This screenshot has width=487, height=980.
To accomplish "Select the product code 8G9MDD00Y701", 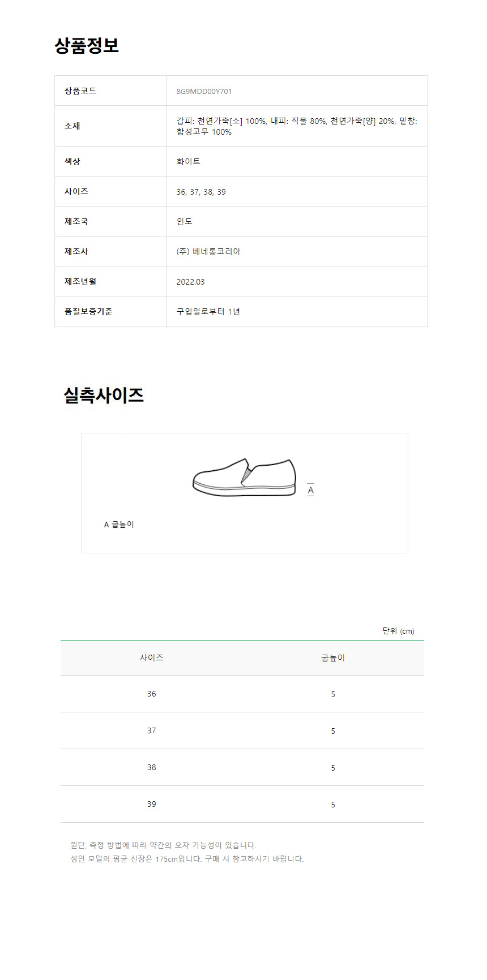I will pyautogui.click(x=204, y=91).
